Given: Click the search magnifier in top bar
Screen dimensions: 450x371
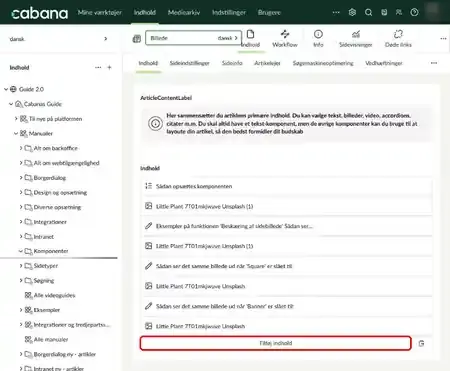Looking at the screenshot, I should 368,12.
